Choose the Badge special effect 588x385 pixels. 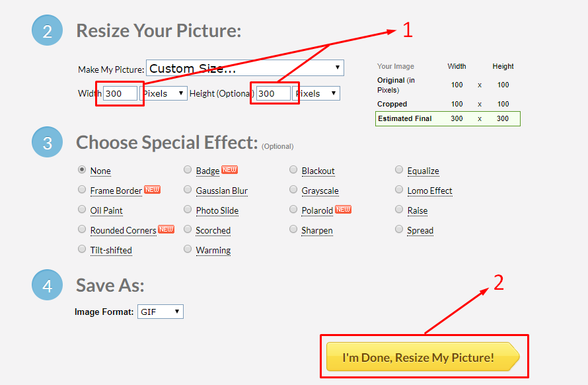tap(188, 170)
